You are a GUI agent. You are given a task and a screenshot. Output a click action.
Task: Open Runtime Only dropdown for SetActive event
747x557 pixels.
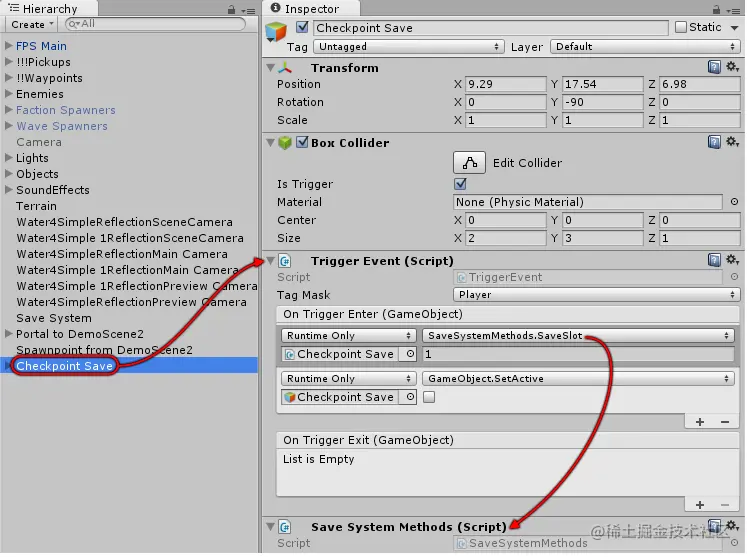tap(349, 379)
